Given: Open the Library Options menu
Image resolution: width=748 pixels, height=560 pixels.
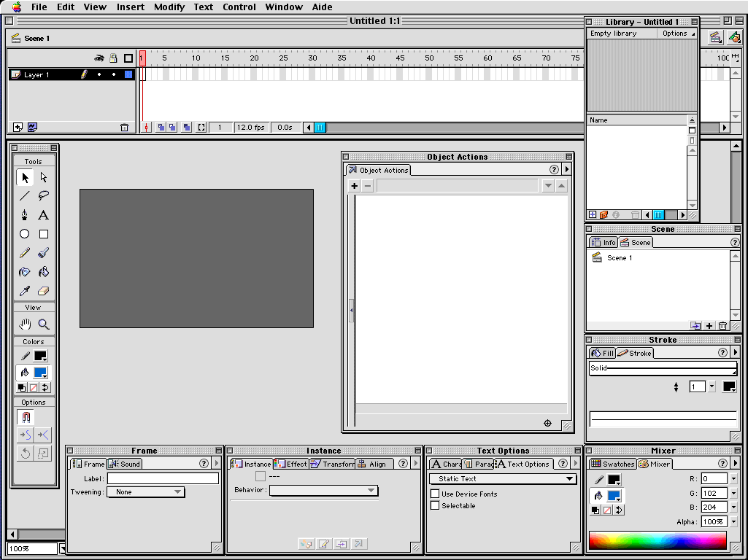Looking at the screenshot, I should pos(677,34).
